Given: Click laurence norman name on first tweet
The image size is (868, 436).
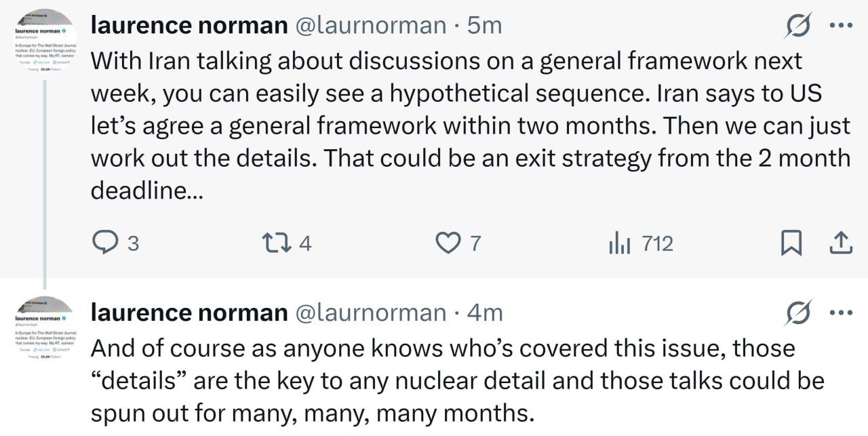Looking at the screenshot, I should (x=189, y=25).
